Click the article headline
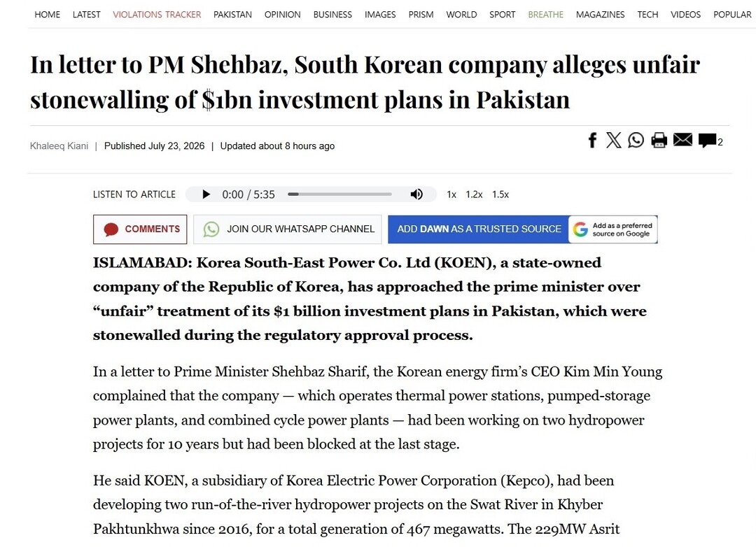 (365, 82)
